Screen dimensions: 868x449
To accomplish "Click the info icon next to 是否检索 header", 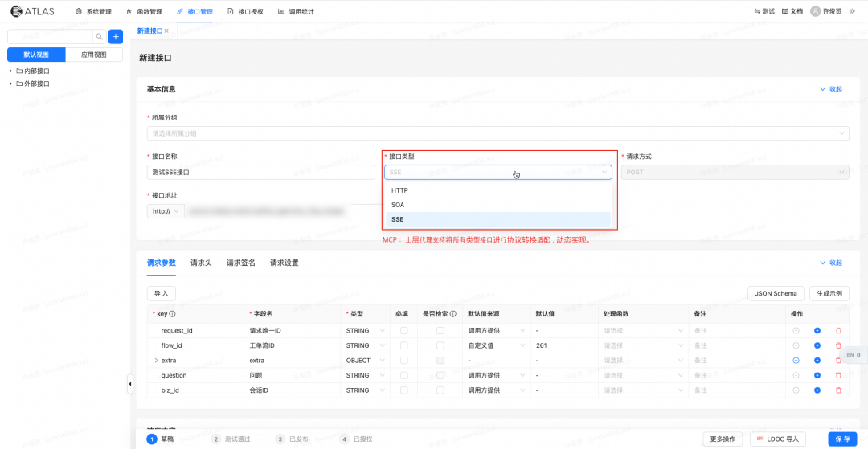I will (x=452, y=313).
